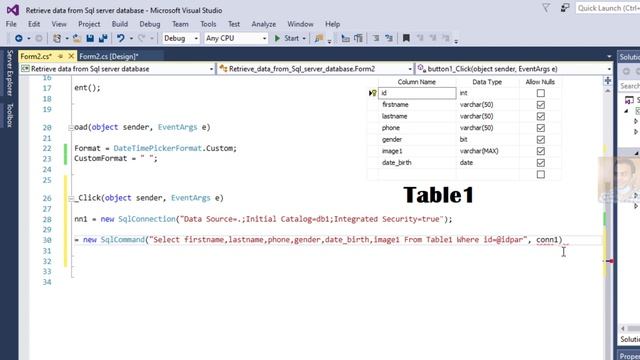
Task: Toggle a bookmark on the current line
Action: [x=406, y=38]
